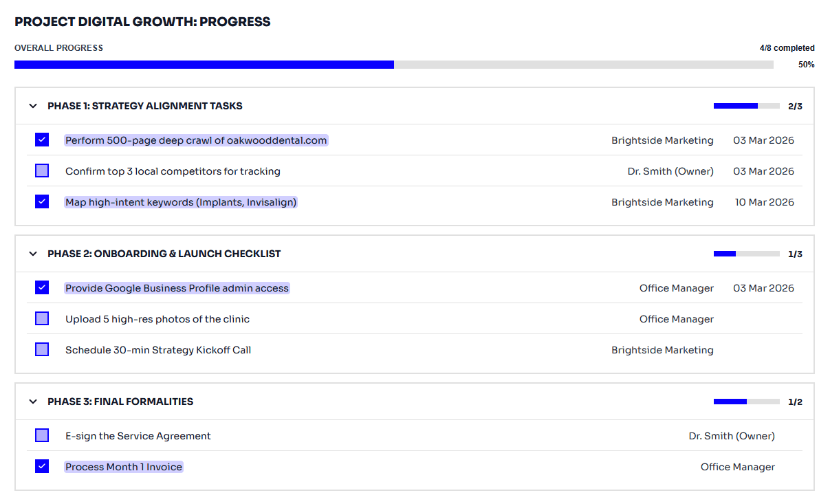Click 10 Mar 2026 due date
This screenshot has width=830, height=504.
pyautogui.click(x=763, y=202)
